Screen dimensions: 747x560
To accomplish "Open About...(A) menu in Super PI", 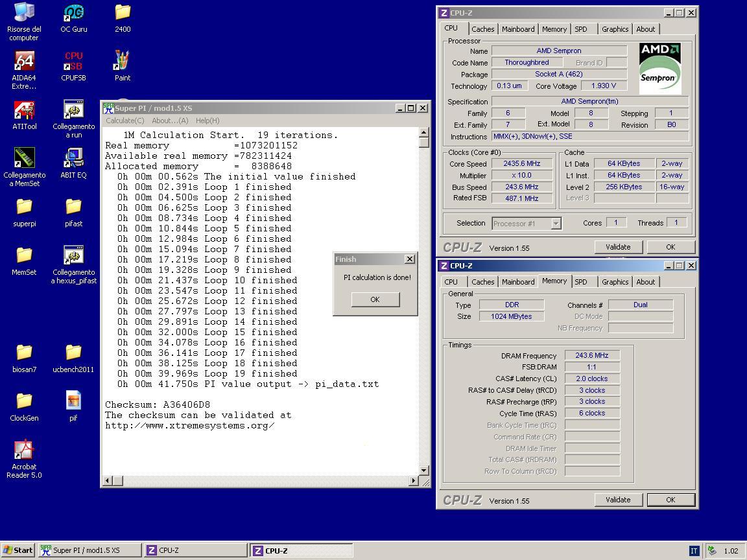I will pos(170,121).
